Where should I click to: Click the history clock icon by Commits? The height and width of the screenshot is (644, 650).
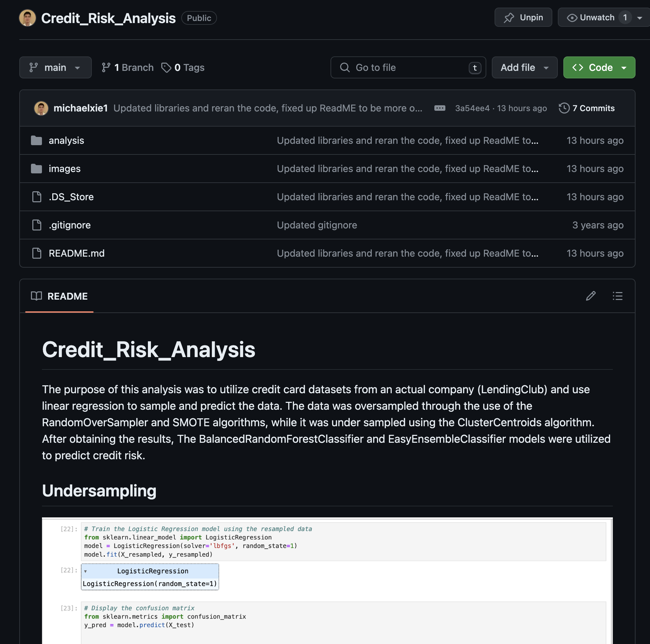[x=564, y=108]
